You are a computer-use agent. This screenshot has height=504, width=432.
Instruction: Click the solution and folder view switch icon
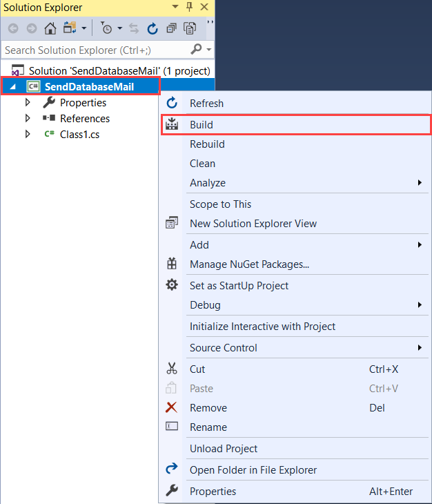click(x=70, y=28)
